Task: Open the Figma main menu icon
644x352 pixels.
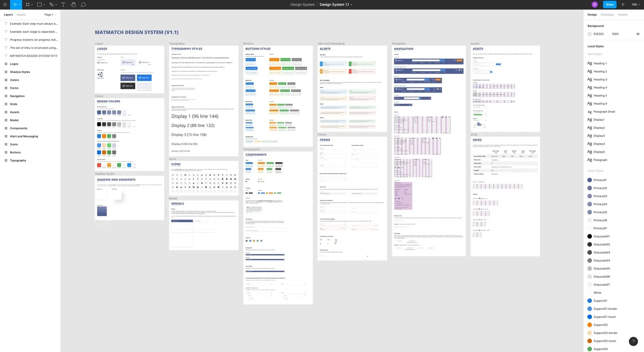Action: coord(5,4)
